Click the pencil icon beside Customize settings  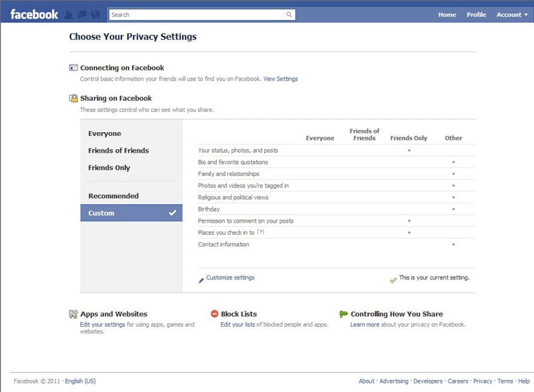click(x=201, y=281)
